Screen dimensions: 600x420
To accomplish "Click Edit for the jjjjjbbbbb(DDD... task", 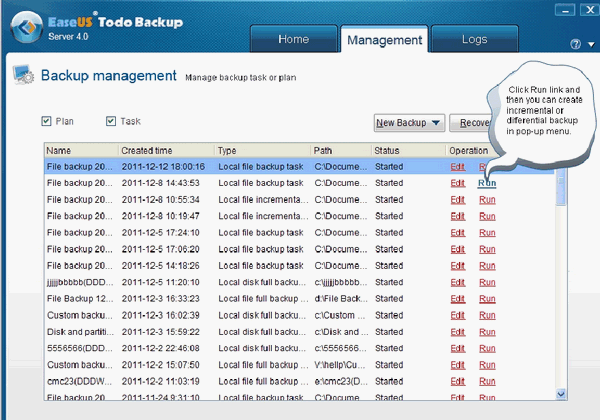I will (458, 282).
